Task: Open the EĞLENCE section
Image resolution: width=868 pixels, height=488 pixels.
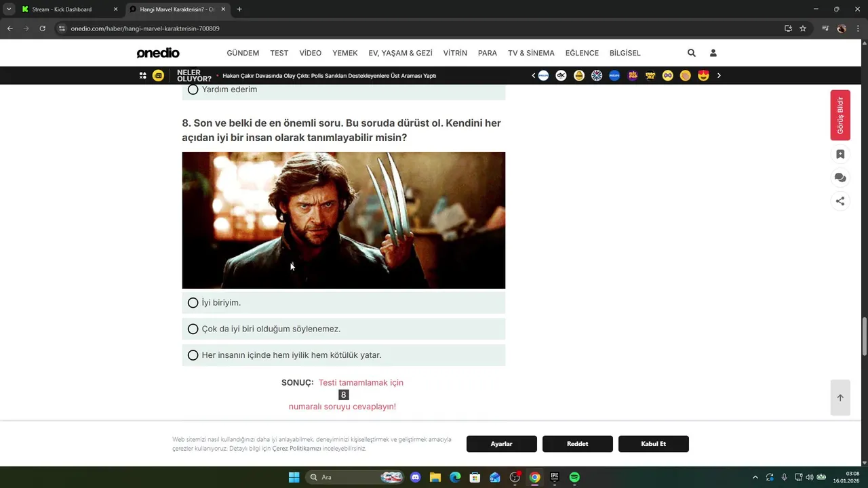Action: pyautogui.click(x=582, y=53)
